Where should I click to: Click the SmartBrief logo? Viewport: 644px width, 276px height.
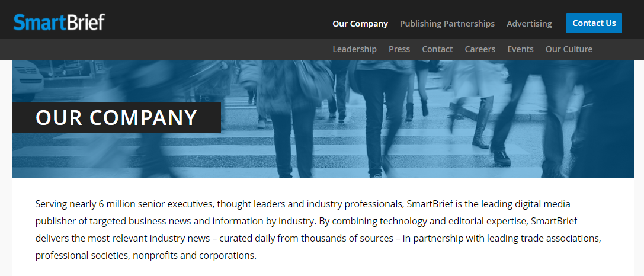pos(59,22)
